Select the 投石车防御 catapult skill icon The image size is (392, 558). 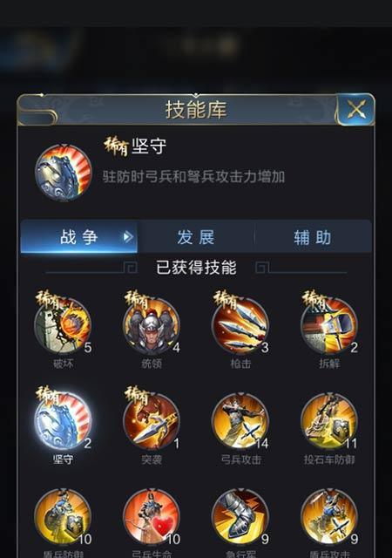[329, 421]
